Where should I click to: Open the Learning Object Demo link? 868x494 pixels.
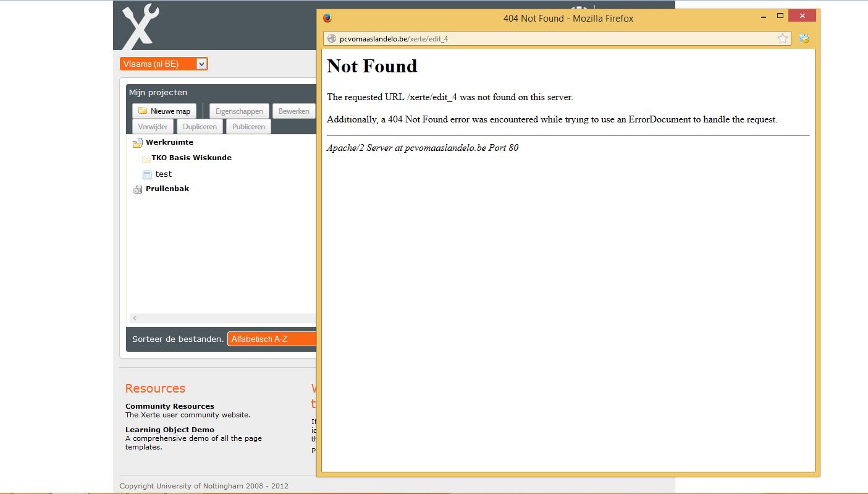pos(170,430)
